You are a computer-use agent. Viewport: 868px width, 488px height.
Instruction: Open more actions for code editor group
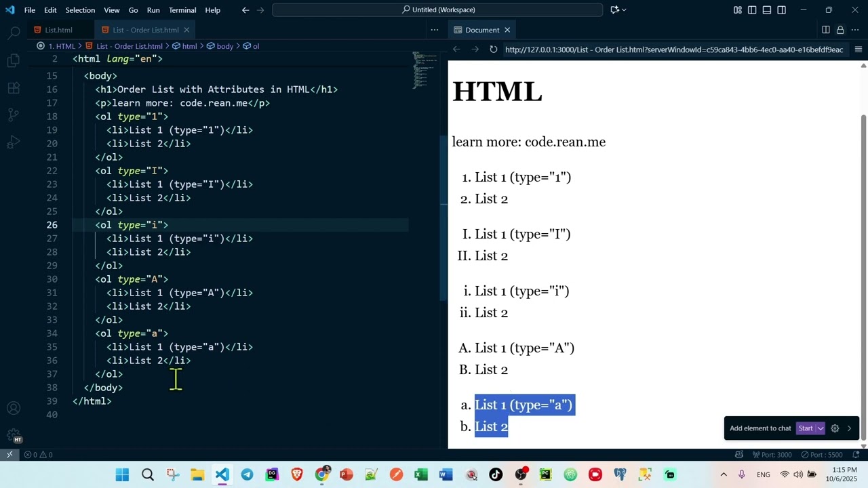click(434, 30)
